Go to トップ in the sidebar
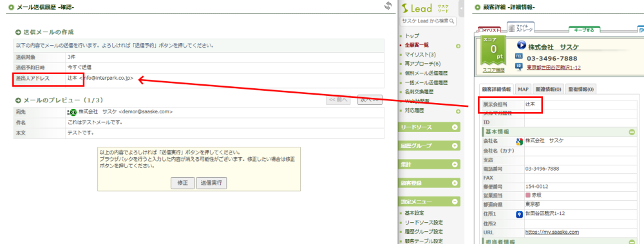The width and height of the screenshot is (644, 244). 412,36
